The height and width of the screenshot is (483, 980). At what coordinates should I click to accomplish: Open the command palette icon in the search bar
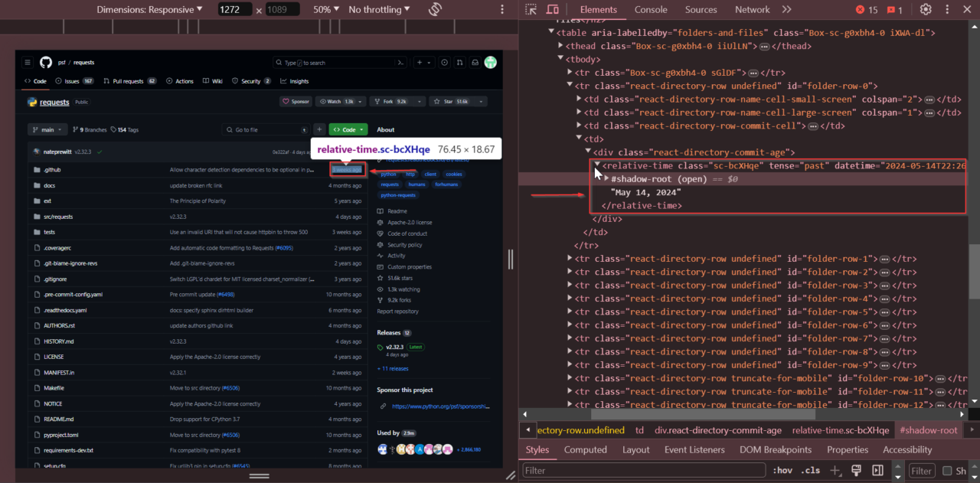[400, 63]
